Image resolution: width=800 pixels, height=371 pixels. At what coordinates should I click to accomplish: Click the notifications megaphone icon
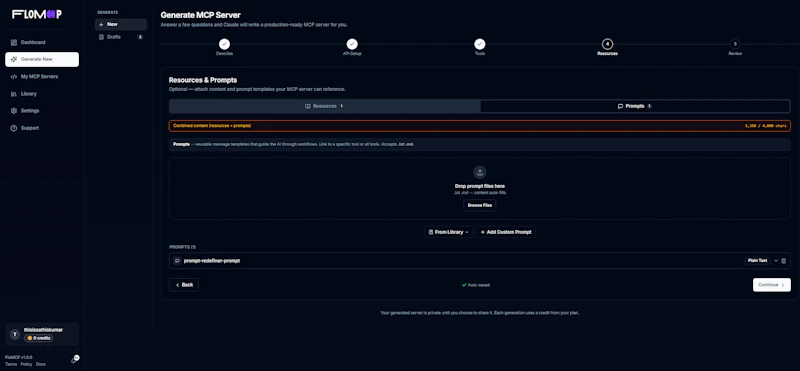[x=74, y=360]
